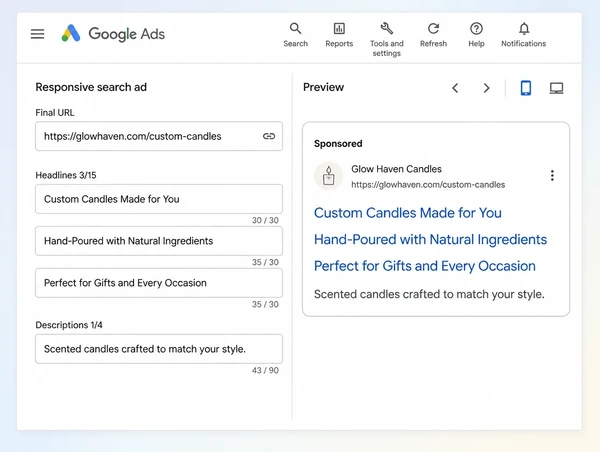Show the next ad preview
600x452 pixels.
point(486,88)
